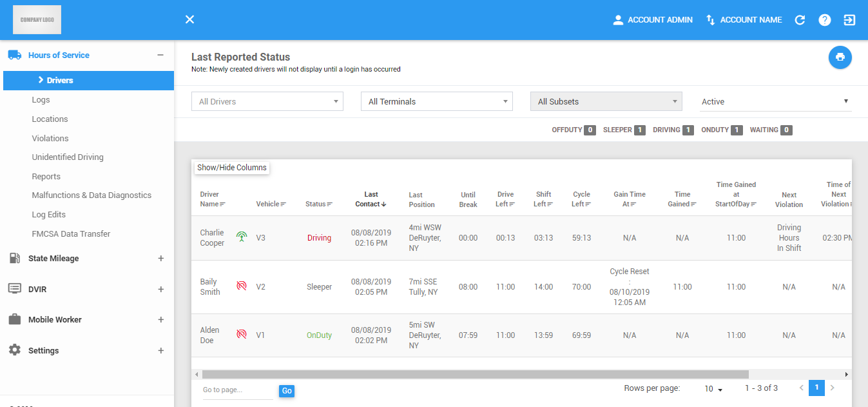Click the Account Admin user icon
The image size is (868, 407).
click(x=618, y=20)
